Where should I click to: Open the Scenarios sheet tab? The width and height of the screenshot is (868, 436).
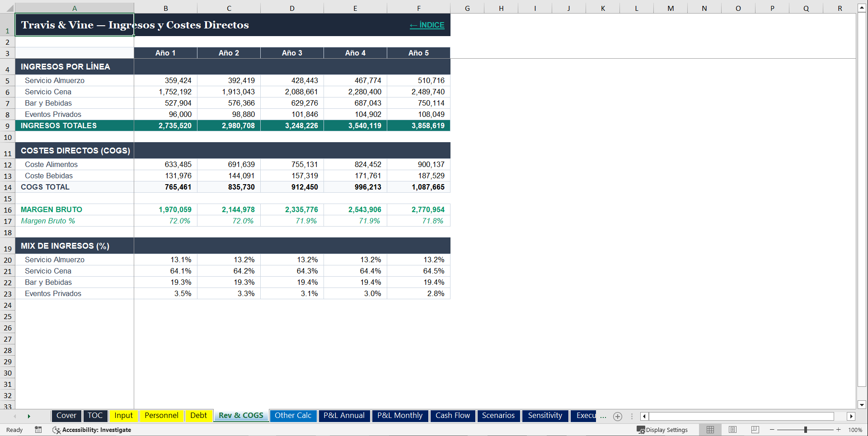tap(498, 416)
